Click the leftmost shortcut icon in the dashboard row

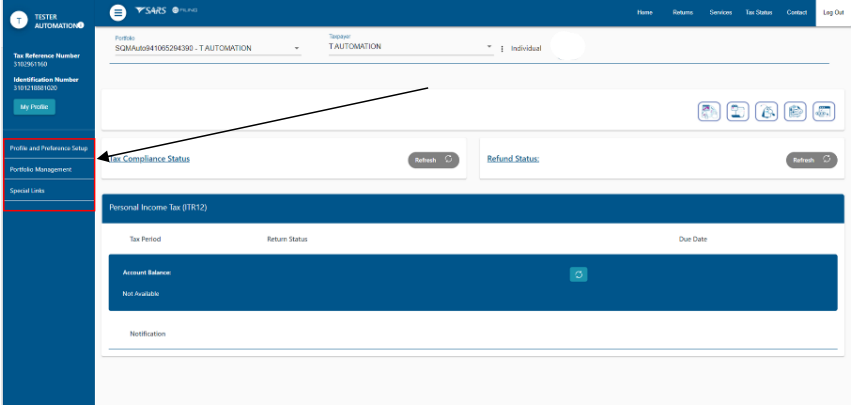[x=709, y=112]
